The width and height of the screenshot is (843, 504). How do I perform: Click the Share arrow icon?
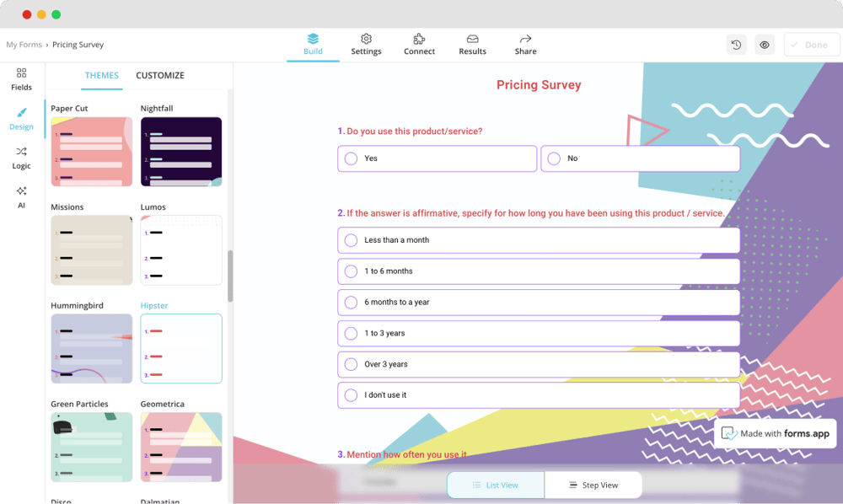coord(525,39)
